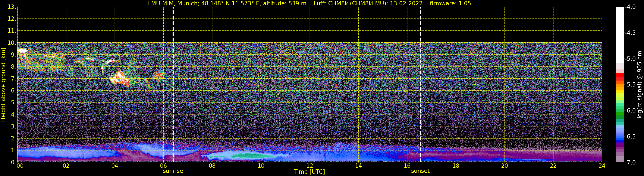Click the height axis tick "8."
The width and height of the screenshot is (644, 176).
pos(13,67)
